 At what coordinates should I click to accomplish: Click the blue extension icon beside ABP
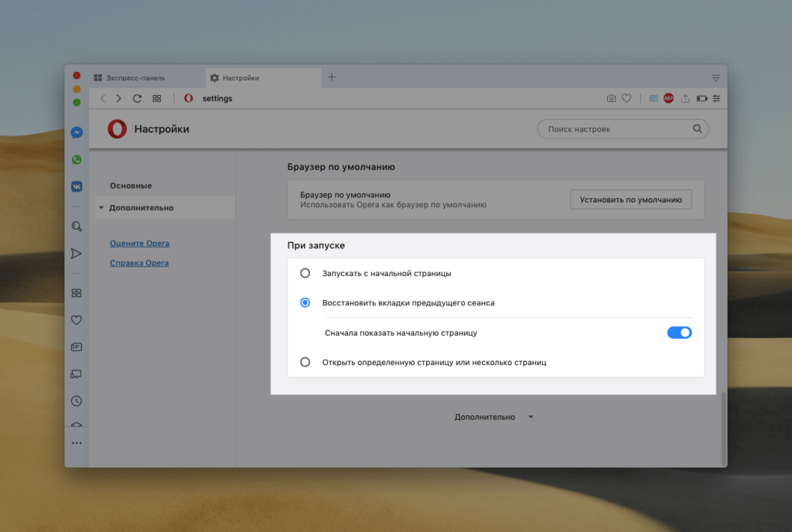click(x=653, y=98)
